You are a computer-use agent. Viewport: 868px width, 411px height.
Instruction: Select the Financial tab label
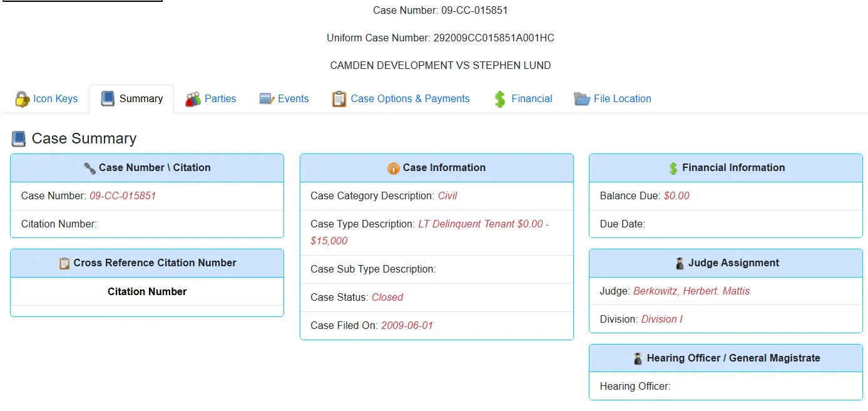[531, 99]
